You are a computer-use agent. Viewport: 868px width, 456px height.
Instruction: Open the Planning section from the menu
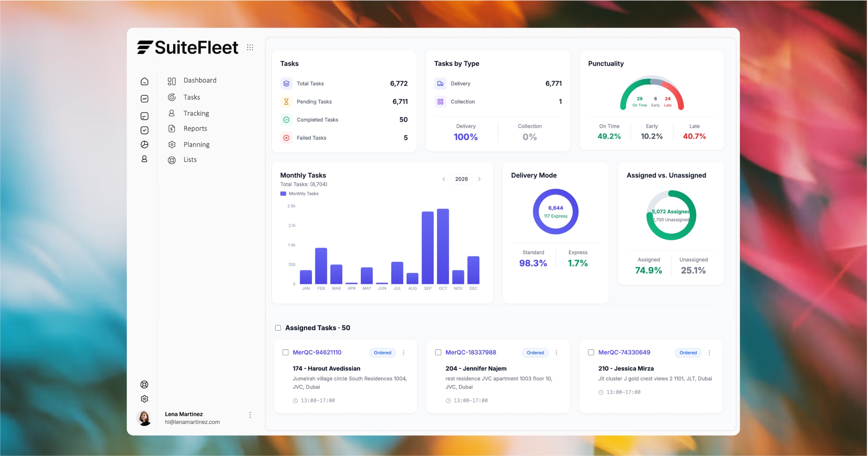click(197, 144)
